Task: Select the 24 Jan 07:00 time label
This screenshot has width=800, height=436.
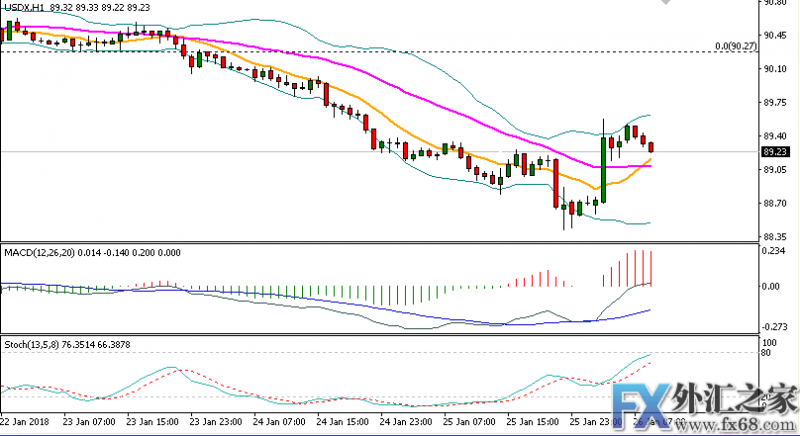Action: (280, 422)
